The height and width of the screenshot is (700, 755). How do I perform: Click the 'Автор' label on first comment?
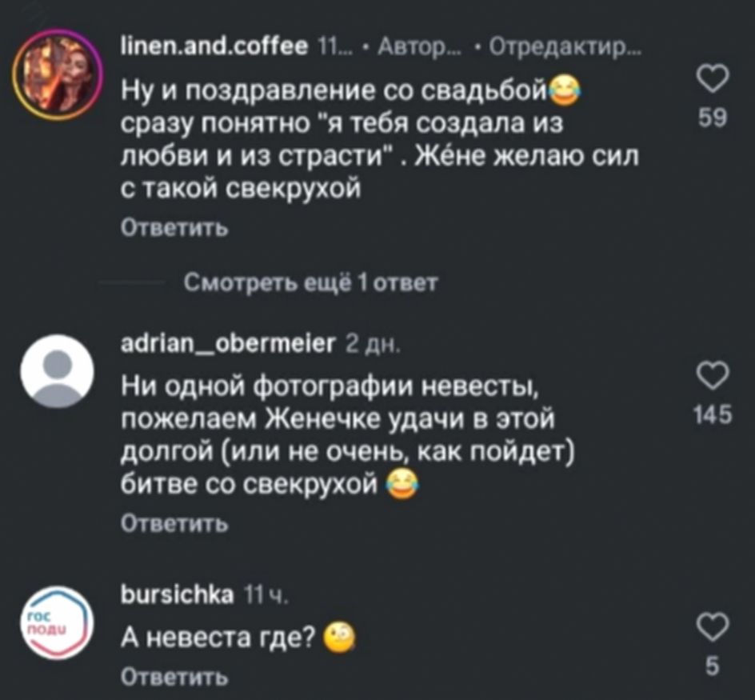[x=413, y=46]
